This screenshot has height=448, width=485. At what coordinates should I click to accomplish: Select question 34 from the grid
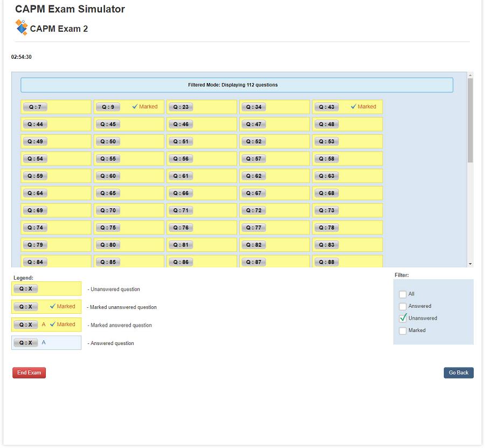253,107
